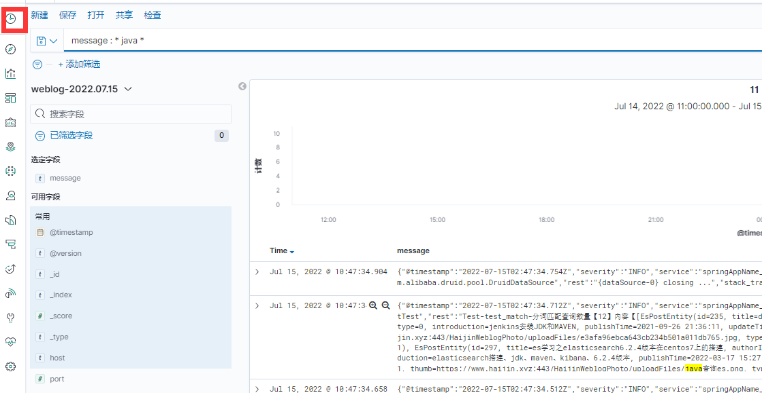Select the _score field

point(61,316)
